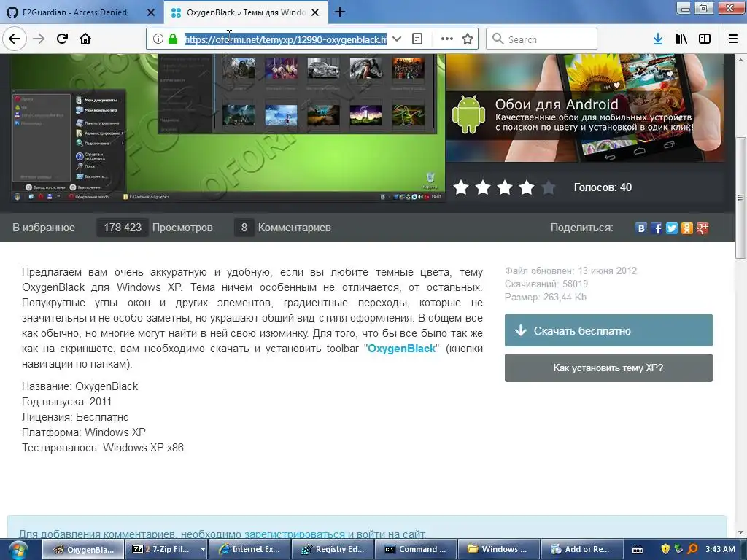Click 'Как установить тему XP?' button
Viewport: 747px width, 560px height.
click(608, 367)
